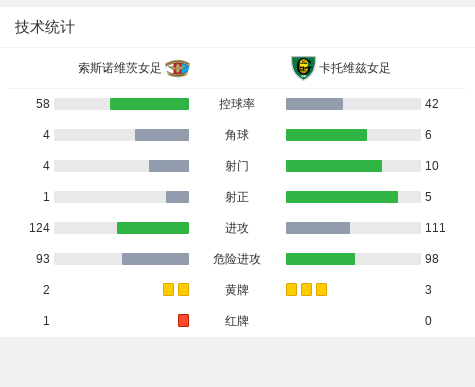Click the 危险进攻 stat label

pos(237,259)
